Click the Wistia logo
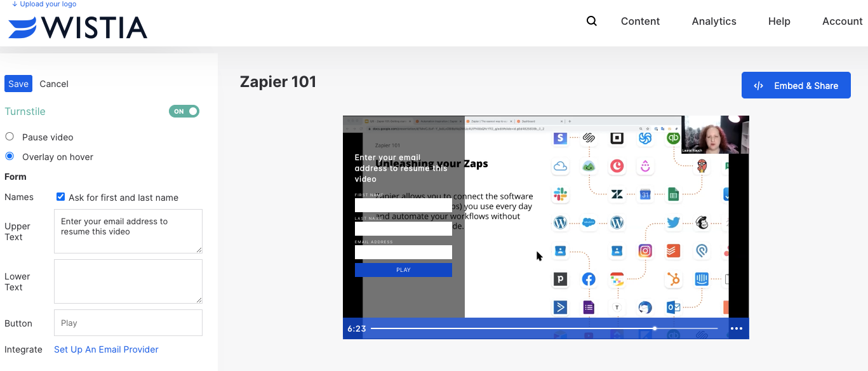Screen dimensions: 868x371 77,27
